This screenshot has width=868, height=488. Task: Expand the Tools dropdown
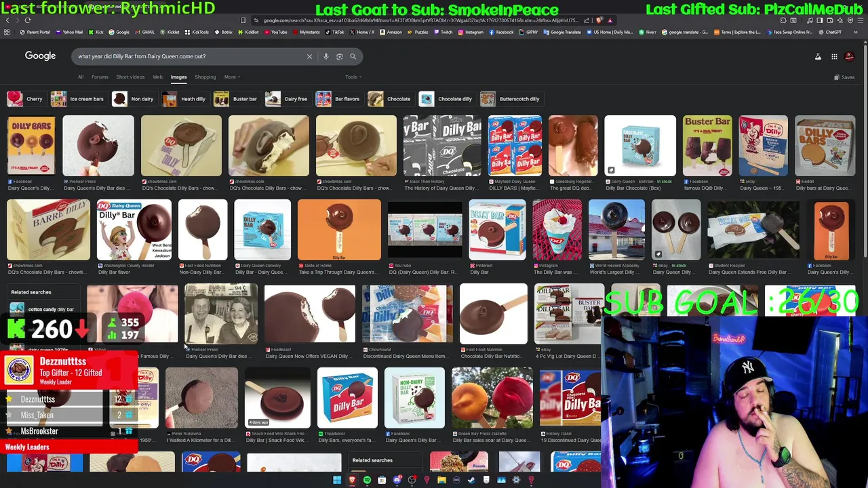[353, 77]
